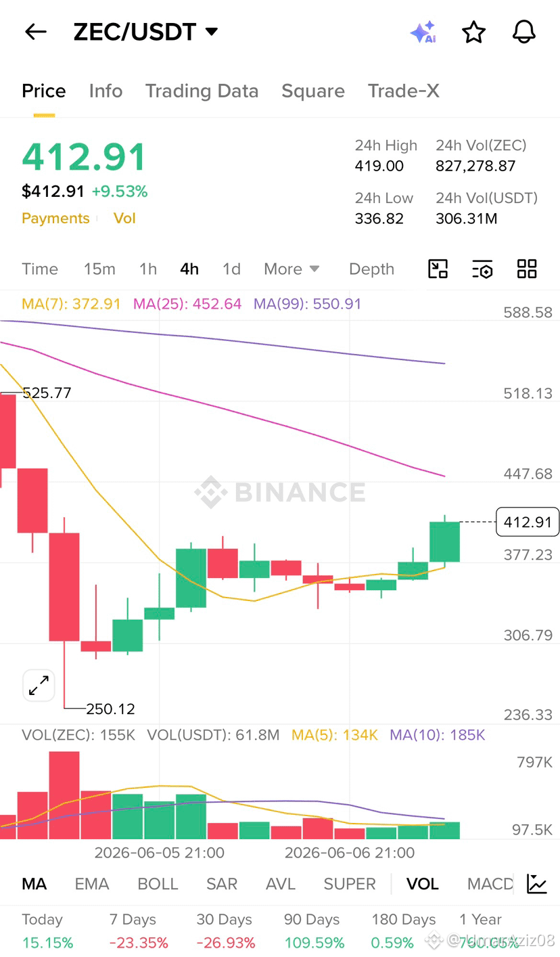
Task: Expand the More intervals dropdown
Action: 291,269
